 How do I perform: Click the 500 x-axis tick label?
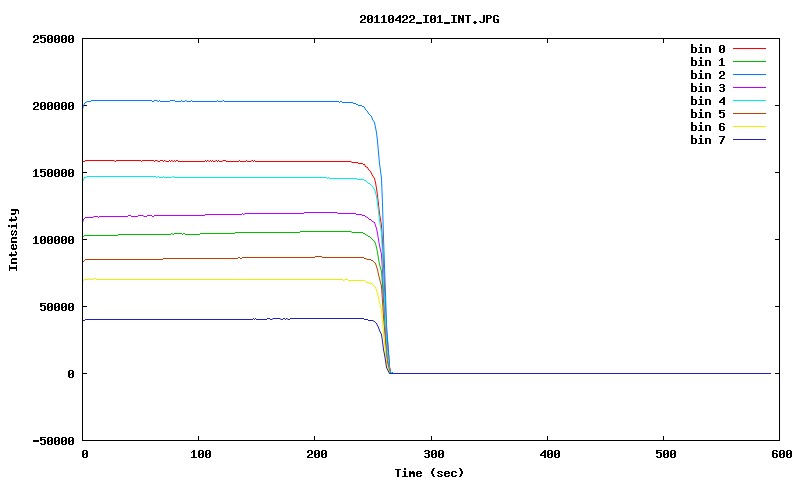[x=665, y=454]
